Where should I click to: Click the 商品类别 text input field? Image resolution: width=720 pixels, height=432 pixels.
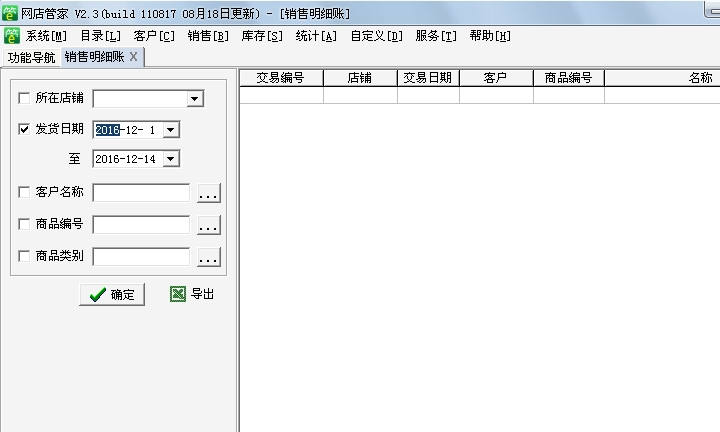coord(141,257)
